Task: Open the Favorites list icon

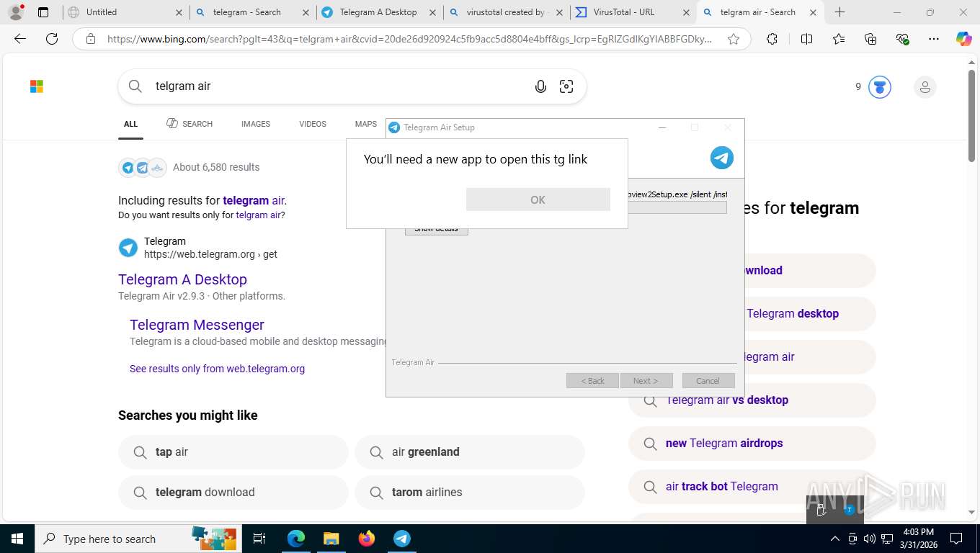Action: pyautogui.click(x=838, y=39)
